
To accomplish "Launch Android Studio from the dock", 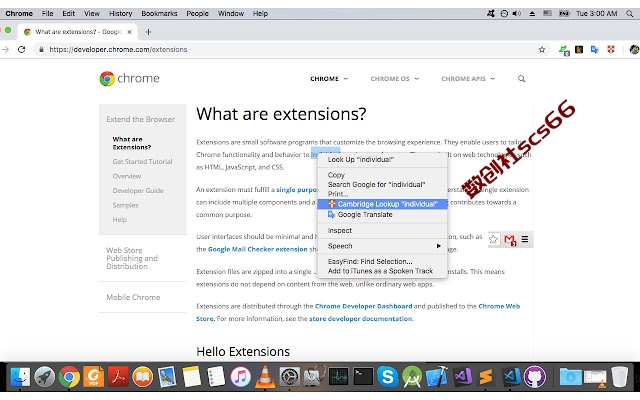I will (x=412, y=377).
